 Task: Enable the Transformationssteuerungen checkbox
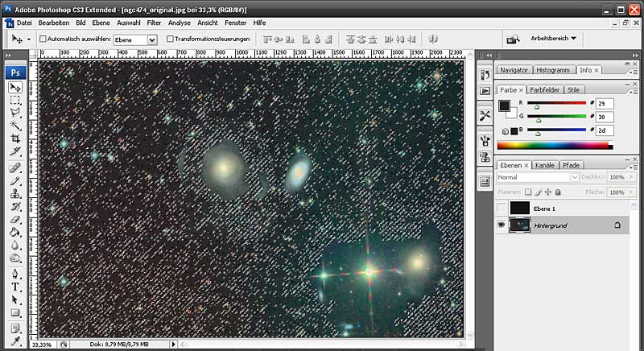click(170, 39)
